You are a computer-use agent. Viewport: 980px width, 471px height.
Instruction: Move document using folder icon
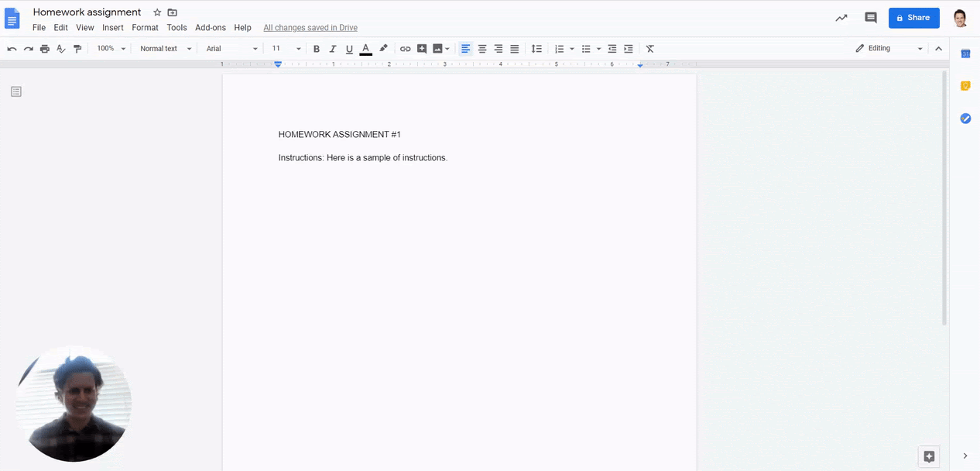[172, 12]
